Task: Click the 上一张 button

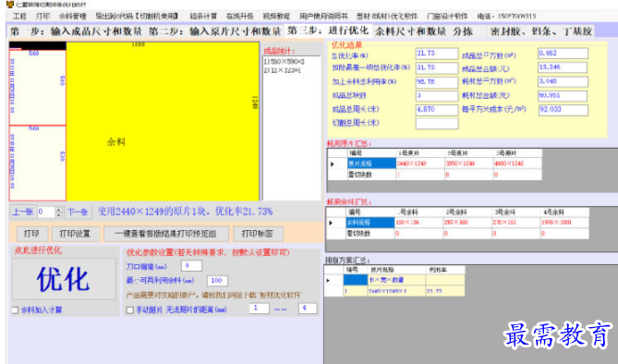Action: (x=22, y=212)
